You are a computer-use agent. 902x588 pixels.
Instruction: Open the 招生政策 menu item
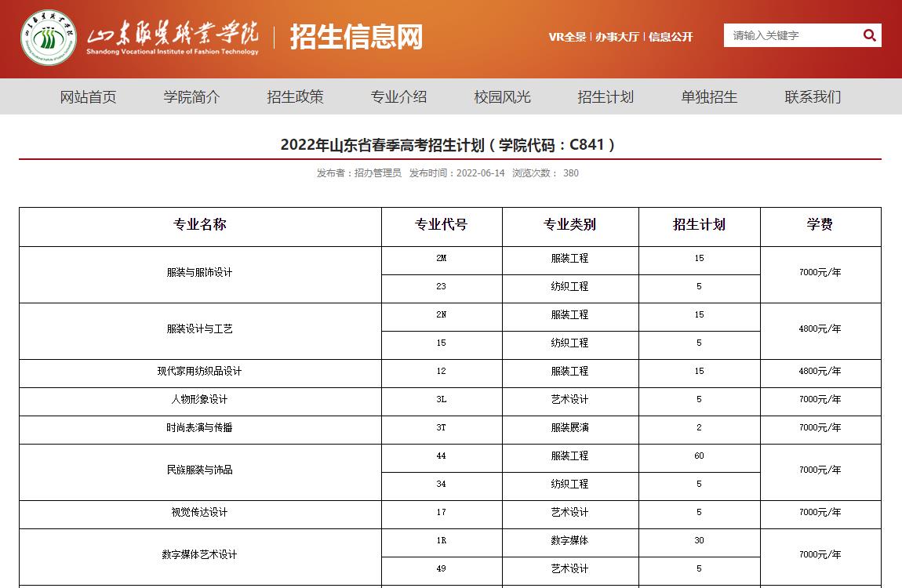point(295,96)
